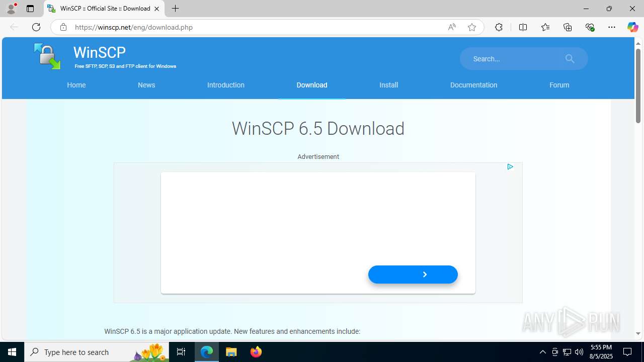Viewport: 644px width, 362px height.
Task: Show hidden tray icons chevron
Action: click(542, 352)
